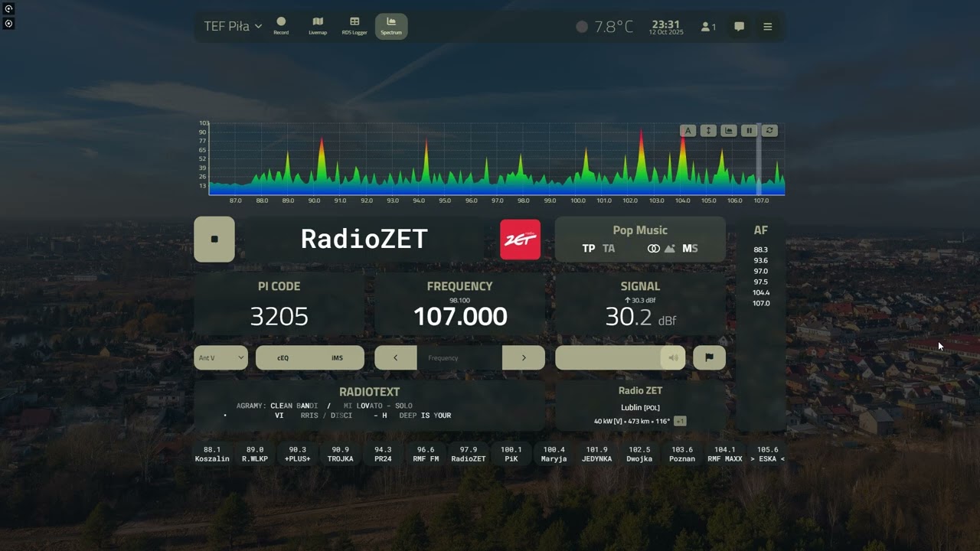This screenshot has height=551, width=980.
Task: Open the Record tool in top bar
Action: [281, 26]
